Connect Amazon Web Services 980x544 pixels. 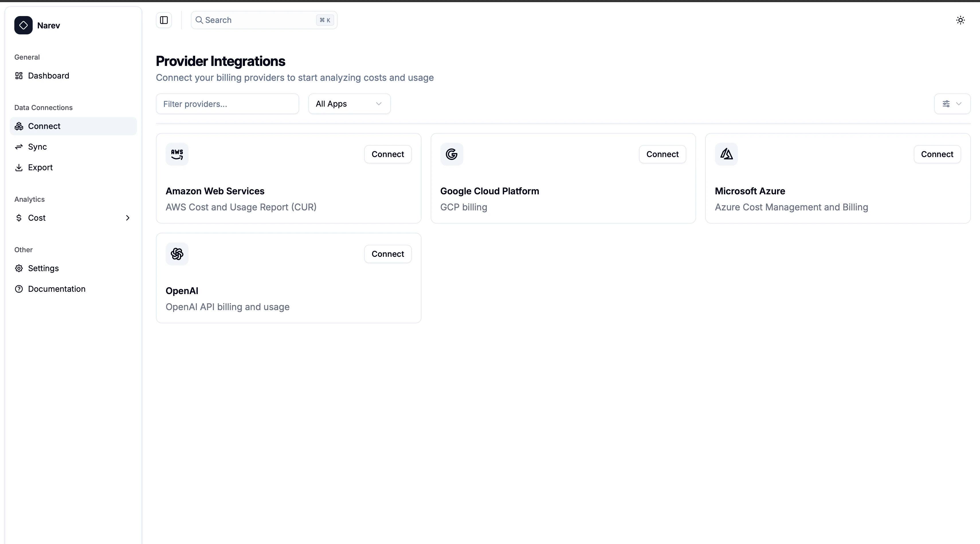click(387, 154)
